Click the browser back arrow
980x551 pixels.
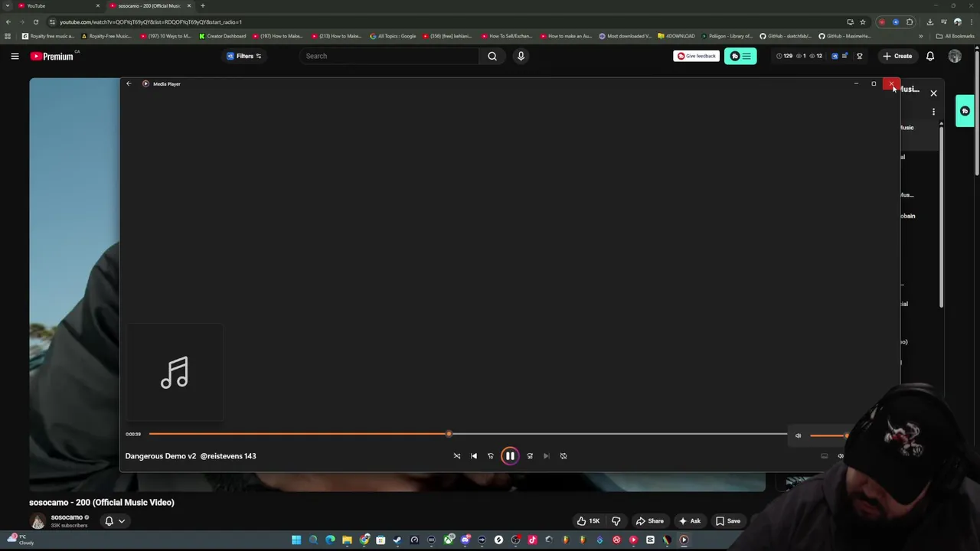point(8,22)
